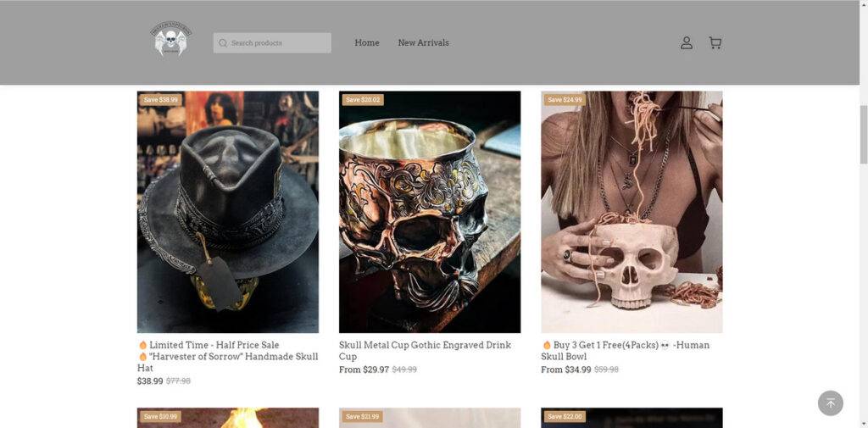Screen dimensions: 868x428
Task: Click the Save $22.00 badge
Action: (363, 417)
